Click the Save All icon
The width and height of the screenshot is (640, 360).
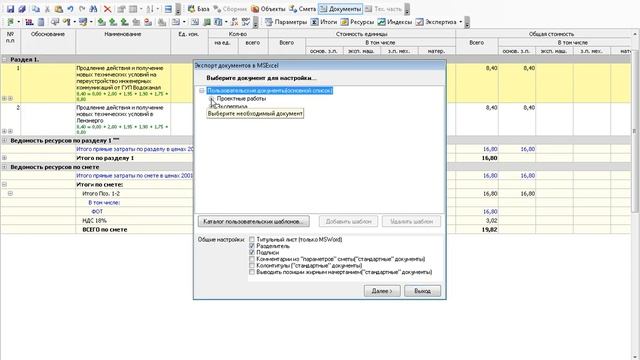(22, 9)
